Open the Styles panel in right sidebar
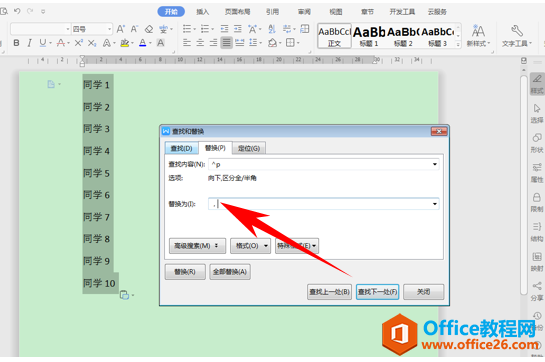 click(x=537, y=84)
